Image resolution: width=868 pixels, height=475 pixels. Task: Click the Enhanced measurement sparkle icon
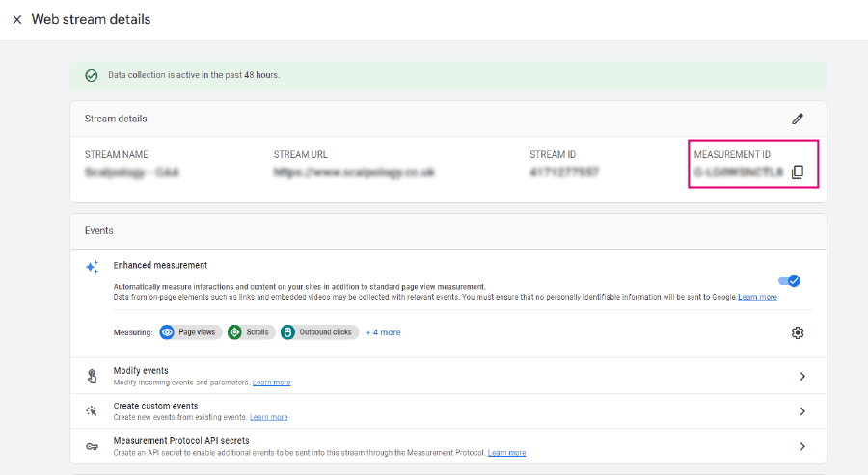92,267
